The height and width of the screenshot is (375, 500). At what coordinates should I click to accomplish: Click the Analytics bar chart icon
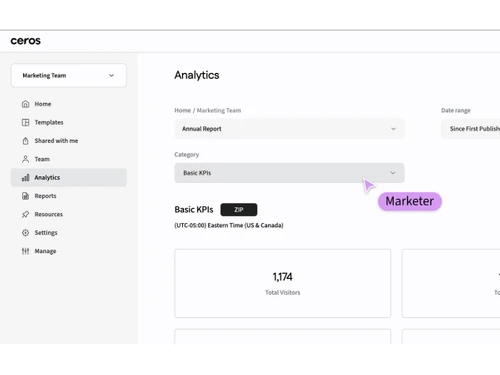click(x=25, y=177)
